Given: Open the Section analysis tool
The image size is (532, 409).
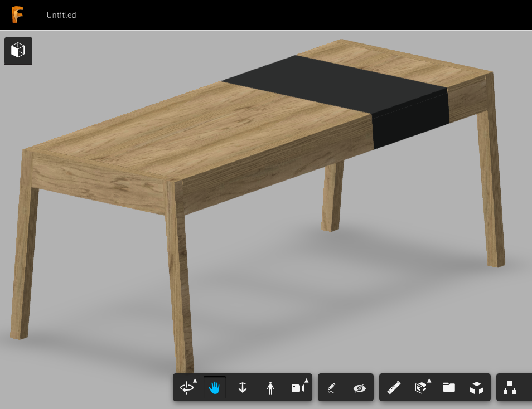Looking at the screenshot, I should tap(420, 388).
